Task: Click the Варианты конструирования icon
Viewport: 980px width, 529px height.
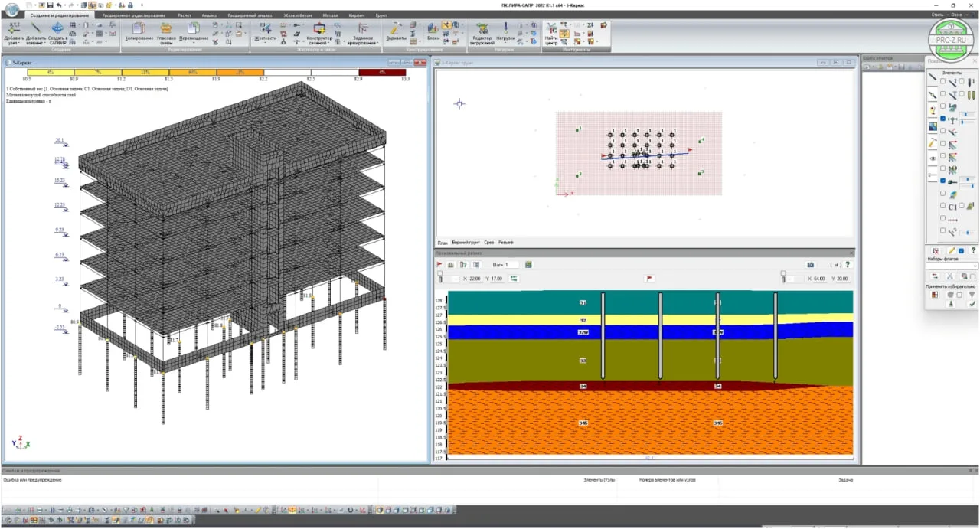Action: click(x=396, y=29)
